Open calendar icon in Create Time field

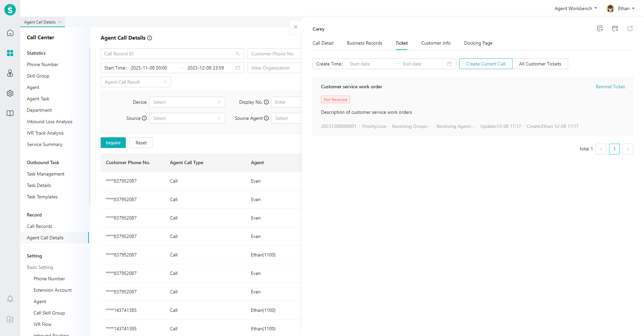[x=449, y=64]
